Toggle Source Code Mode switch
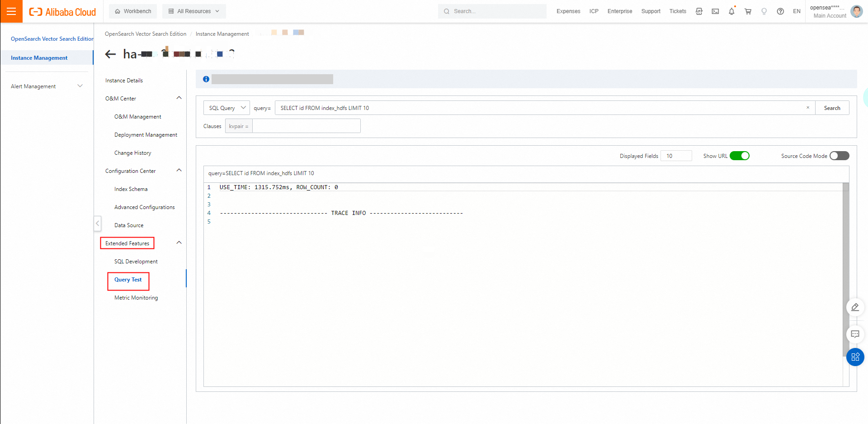This screenshot has height=424, width=868. click(x=840, y=156)
